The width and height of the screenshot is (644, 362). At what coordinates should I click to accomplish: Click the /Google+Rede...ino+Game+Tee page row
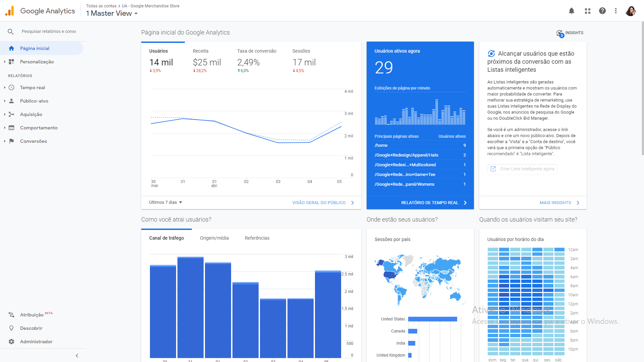(x=420, y=175)
